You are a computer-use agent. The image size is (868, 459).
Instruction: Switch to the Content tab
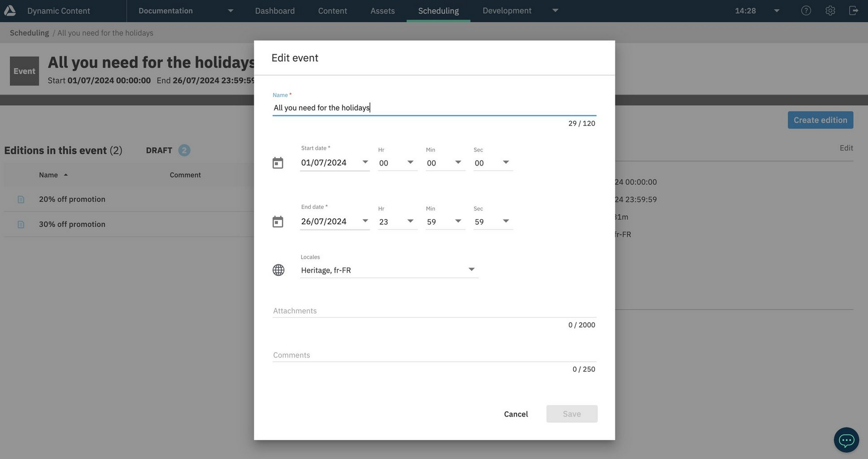point(332,11)
